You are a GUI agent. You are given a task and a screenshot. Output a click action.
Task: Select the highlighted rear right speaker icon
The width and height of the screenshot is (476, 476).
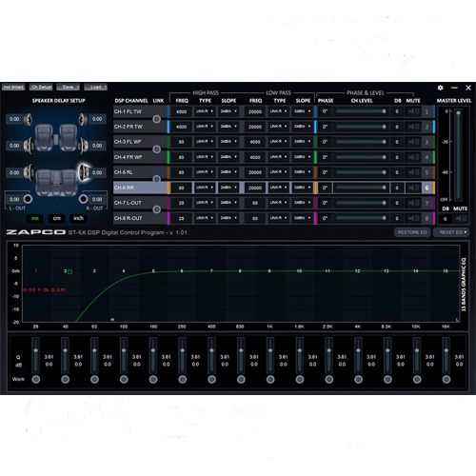click(x=84, y=172)
